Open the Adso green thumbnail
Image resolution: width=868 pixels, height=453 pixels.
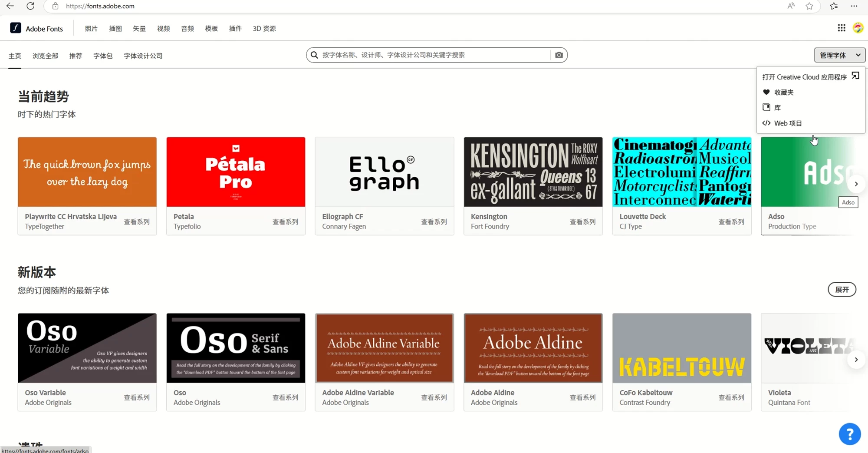click(807, 172)
